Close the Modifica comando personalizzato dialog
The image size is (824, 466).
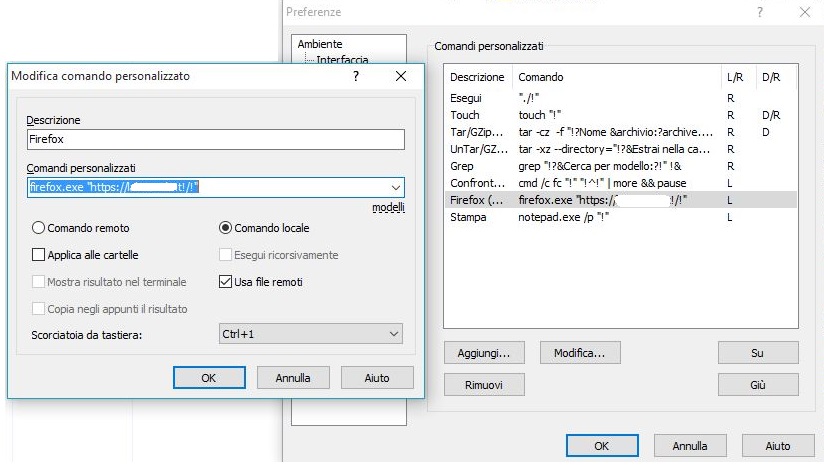(x=401, y=76)
